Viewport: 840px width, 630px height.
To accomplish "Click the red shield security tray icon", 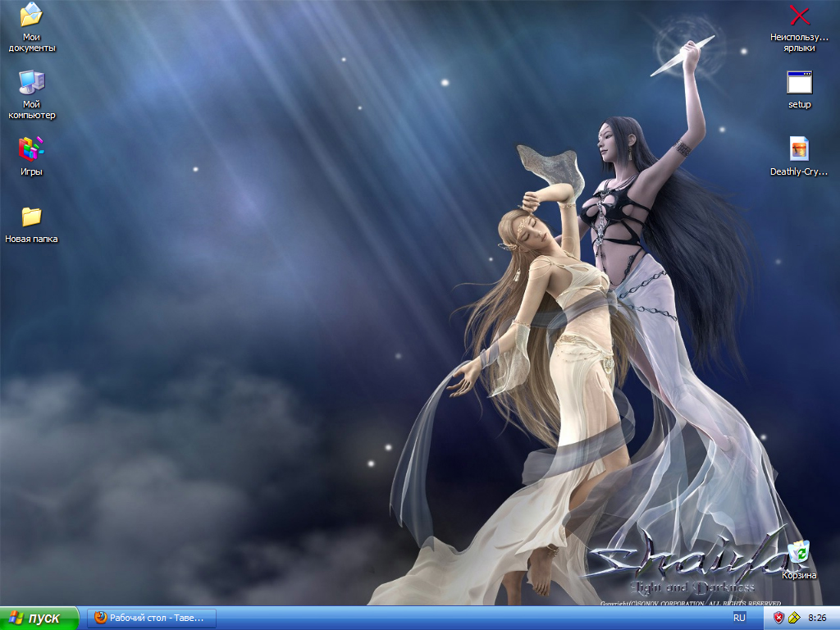I will point(779,618).
